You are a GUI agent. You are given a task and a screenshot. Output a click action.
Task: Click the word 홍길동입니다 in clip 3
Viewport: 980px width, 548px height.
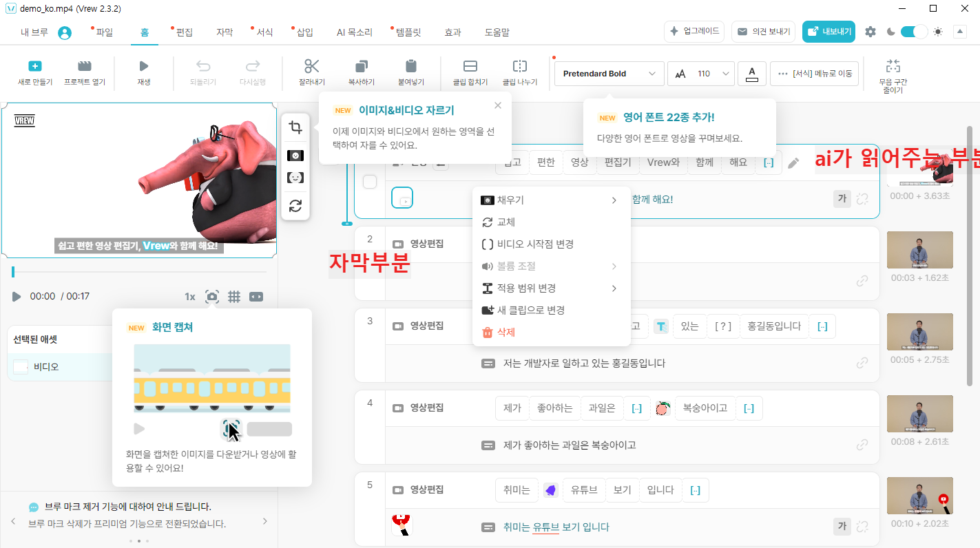pos(774,326)
